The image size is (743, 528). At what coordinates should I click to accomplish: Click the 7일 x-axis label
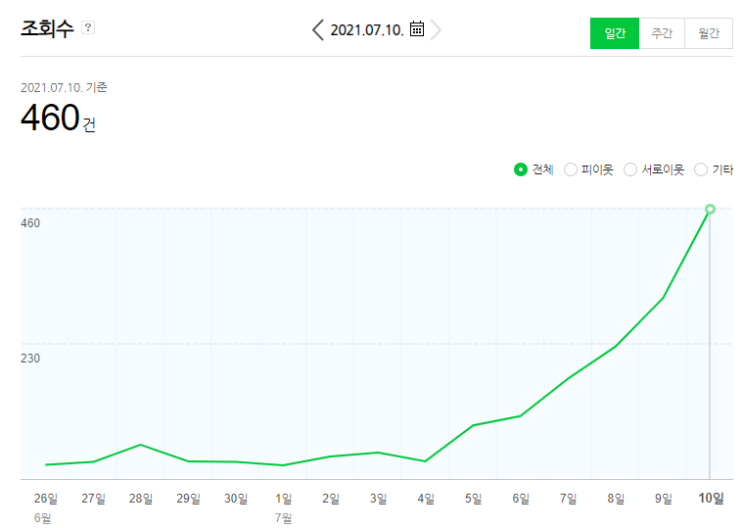coord(568,498)
